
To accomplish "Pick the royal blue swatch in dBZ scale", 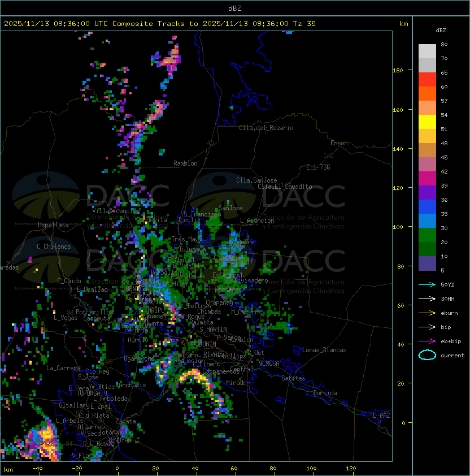I will point(427,206).
